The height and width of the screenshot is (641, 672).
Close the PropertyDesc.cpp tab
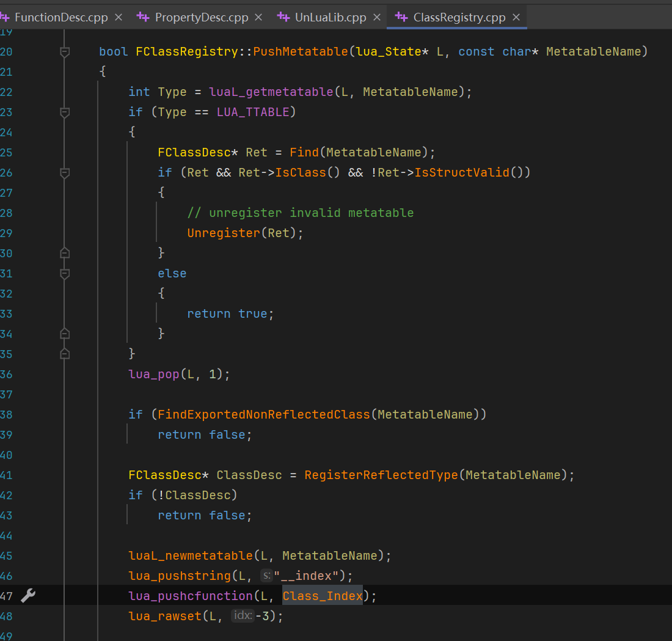[x=258, y=17]
